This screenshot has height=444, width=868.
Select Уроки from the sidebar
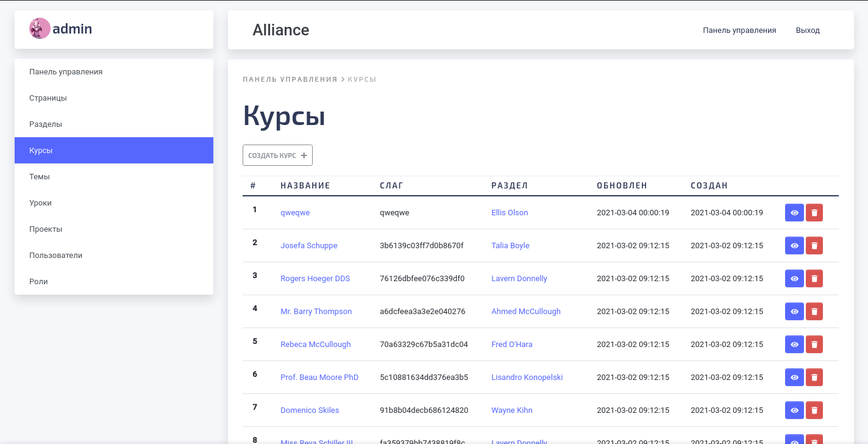click(41, 202)
